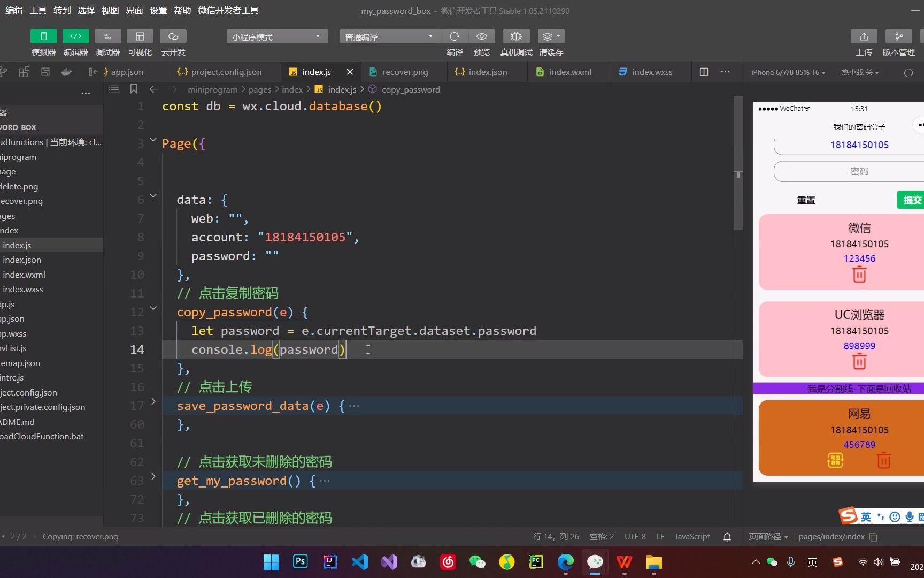This screenshot has width=924, height=578.
Task: Click the bookmark icon in breadcrumb bar
Action: pos(134,89)
